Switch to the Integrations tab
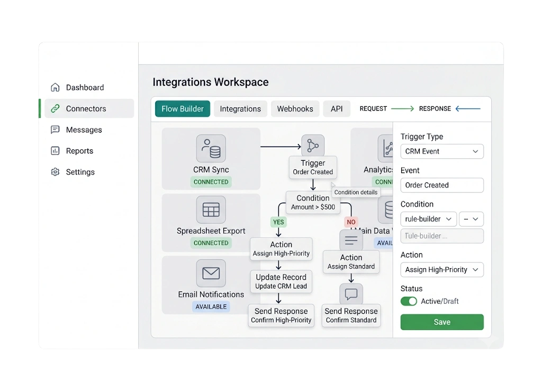The image size is (542, 392). [241, 109]
